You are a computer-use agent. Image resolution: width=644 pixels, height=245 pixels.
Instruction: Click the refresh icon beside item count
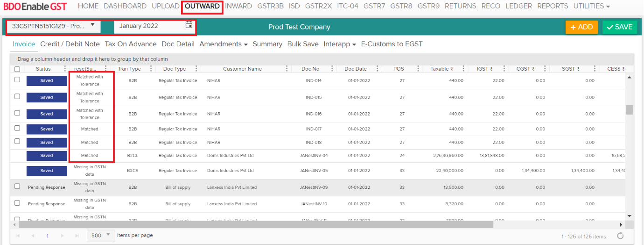click(x=620, y=236)
